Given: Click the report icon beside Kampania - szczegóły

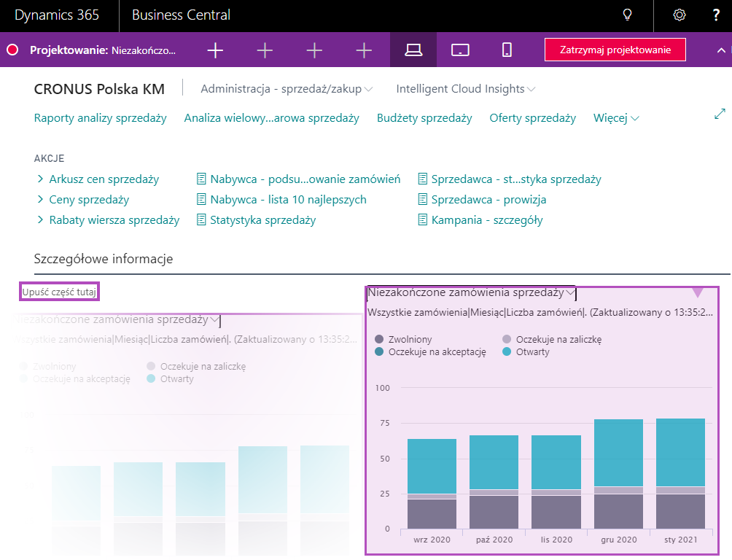Looking at the screenshot, I should point(422,219).
